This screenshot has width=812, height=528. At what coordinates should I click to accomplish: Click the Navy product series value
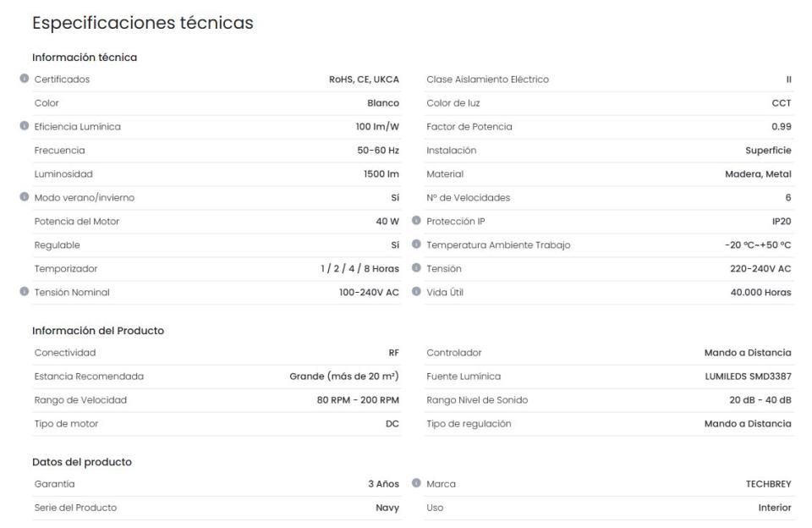(x=387, y=508)
